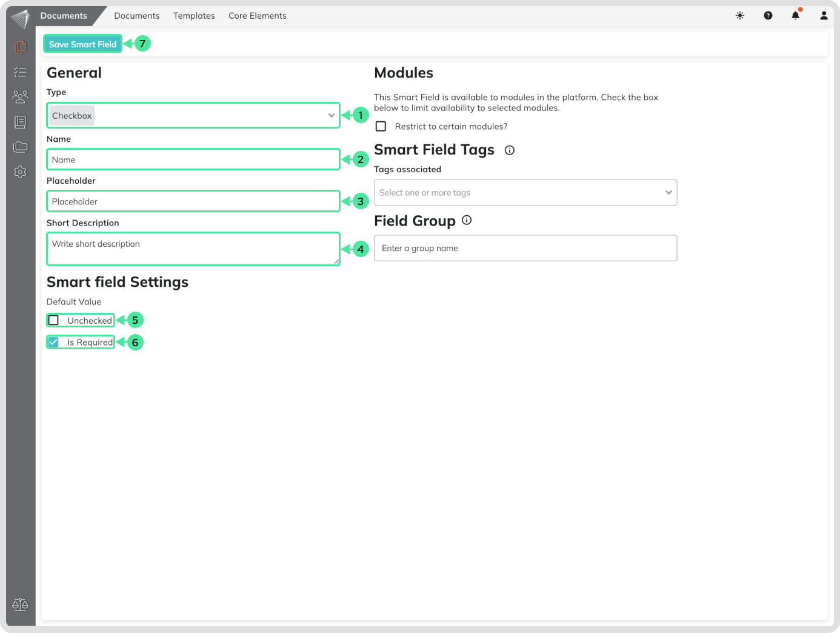The width and height of the screenshot is (840, 633).
Task: Open the Core Elements tab
Action: point(257,16)
